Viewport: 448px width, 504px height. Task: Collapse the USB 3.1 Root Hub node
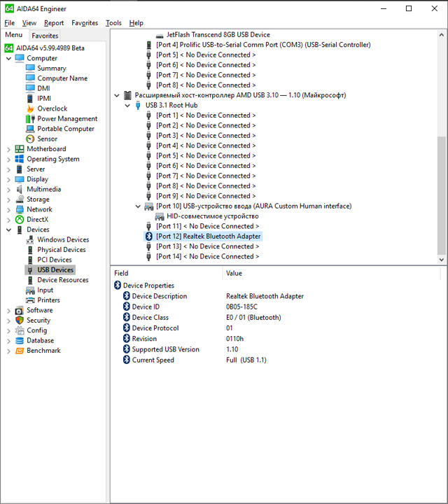point(127,106)
